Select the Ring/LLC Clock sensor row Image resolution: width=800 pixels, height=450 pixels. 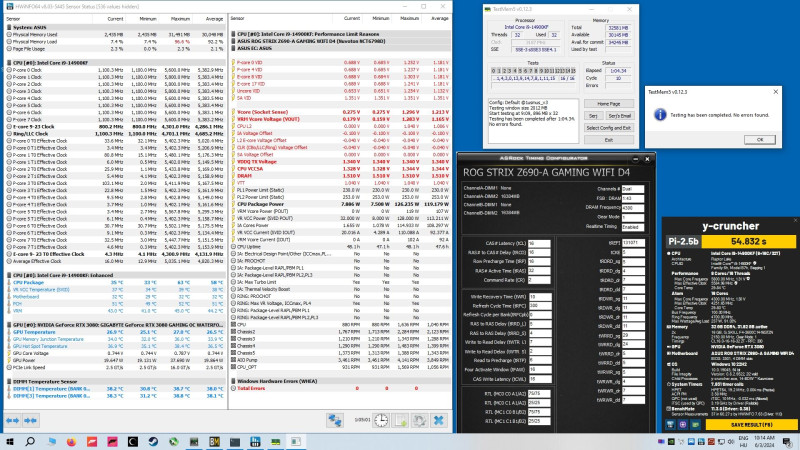[115, 134]
